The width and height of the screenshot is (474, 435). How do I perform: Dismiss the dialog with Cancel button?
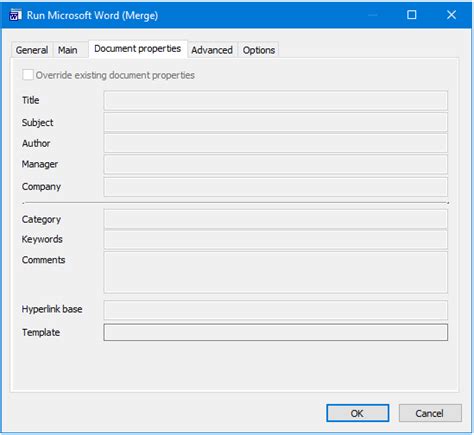click(430, 413)
